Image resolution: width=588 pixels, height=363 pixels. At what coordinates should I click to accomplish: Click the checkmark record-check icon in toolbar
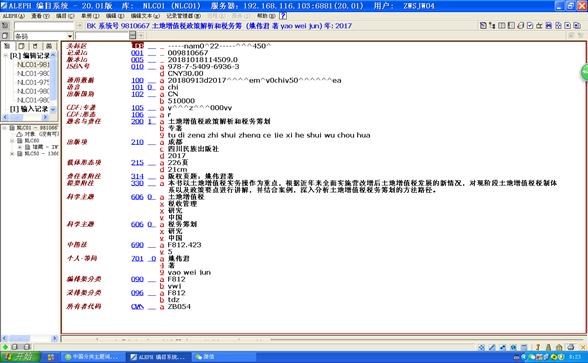[530, 26]
